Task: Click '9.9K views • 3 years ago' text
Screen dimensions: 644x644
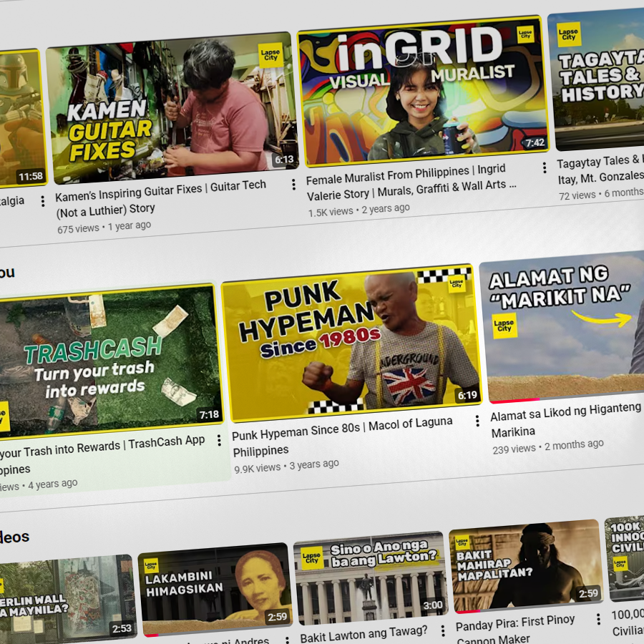Action: (286, 466)
